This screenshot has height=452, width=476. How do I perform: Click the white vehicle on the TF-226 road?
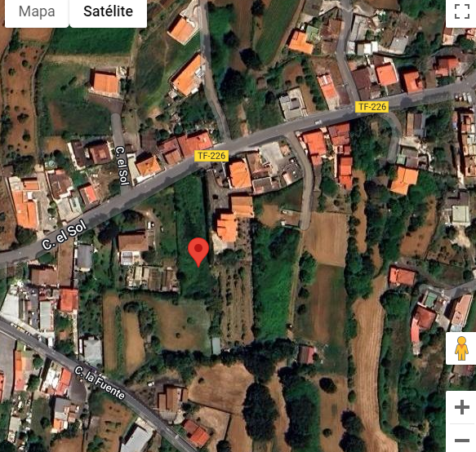tap(318, 122)
